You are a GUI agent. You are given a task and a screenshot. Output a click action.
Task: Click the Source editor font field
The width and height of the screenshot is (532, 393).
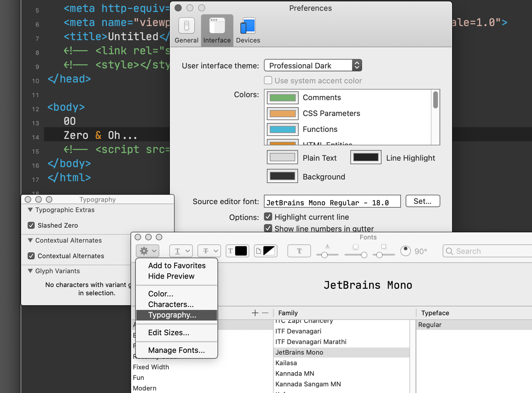coord(332,202)
